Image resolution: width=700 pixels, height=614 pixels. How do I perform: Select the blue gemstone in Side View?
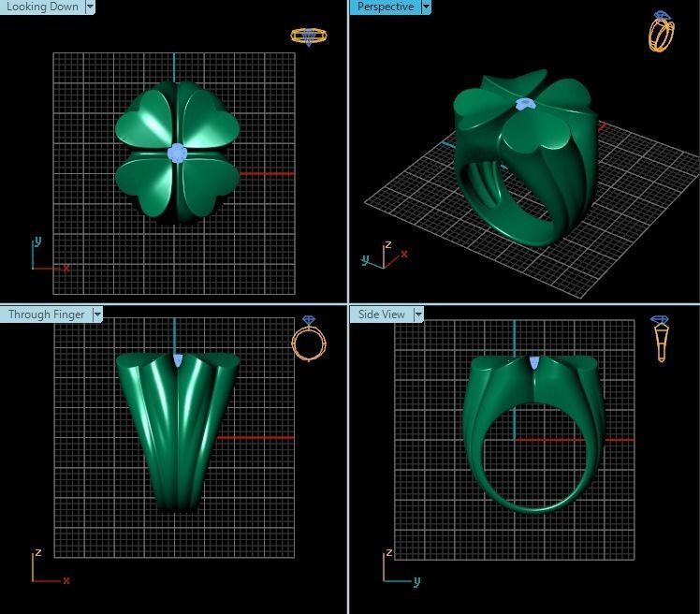click(534, 362)
